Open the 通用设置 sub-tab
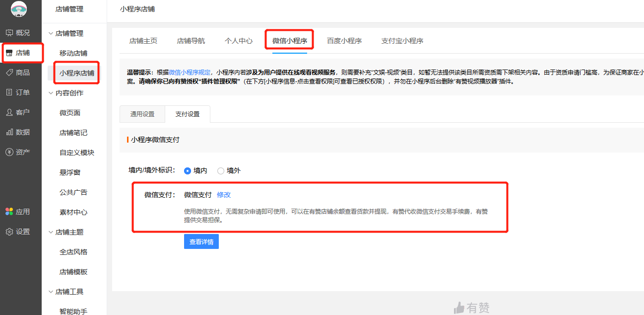The image size is (644, 315). coord(142,114)
